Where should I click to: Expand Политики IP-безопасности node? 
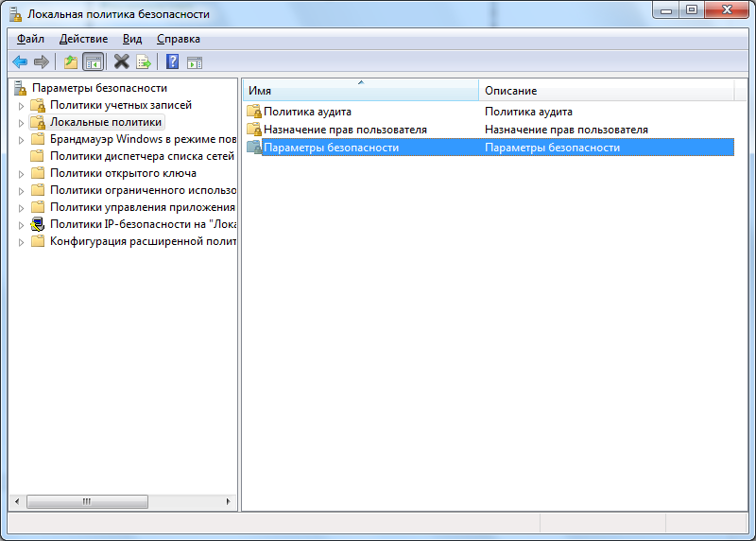[x=21, y=225]
